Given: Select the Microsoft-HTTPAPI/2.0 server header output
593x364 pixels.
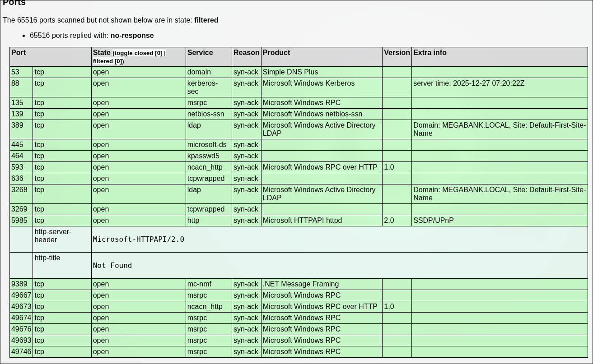Looking at the screenshot, I should coord(139,240).
